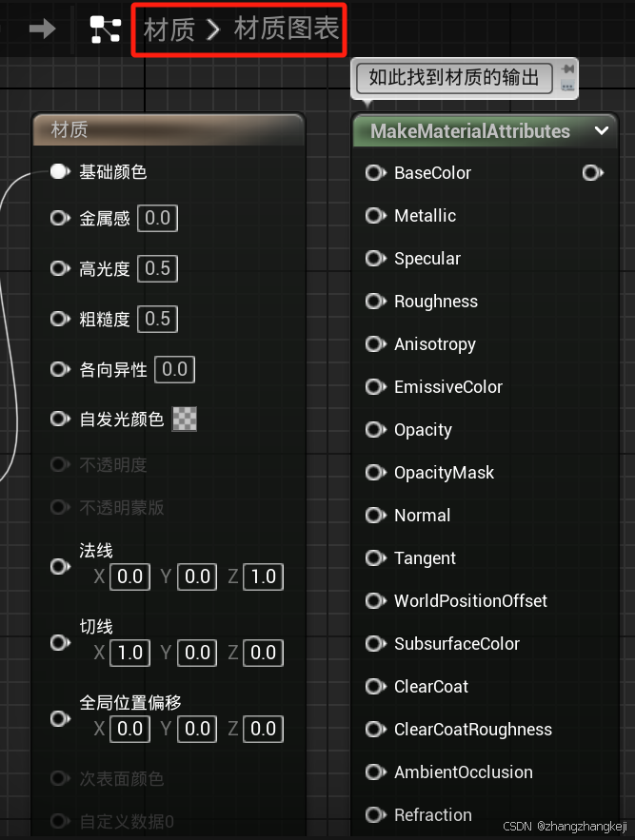
Task: Click the MakeMaterialAttributes output pin
Action: pos(592,173)
